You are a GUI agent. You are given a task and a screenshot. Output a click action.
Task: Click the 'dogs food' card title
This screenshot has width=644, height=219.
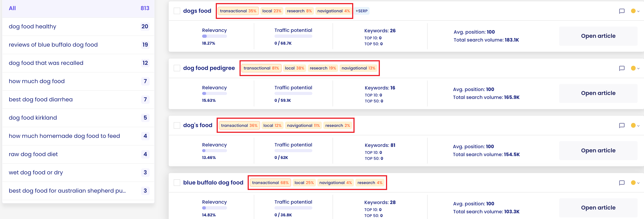(x=197, y=11)
